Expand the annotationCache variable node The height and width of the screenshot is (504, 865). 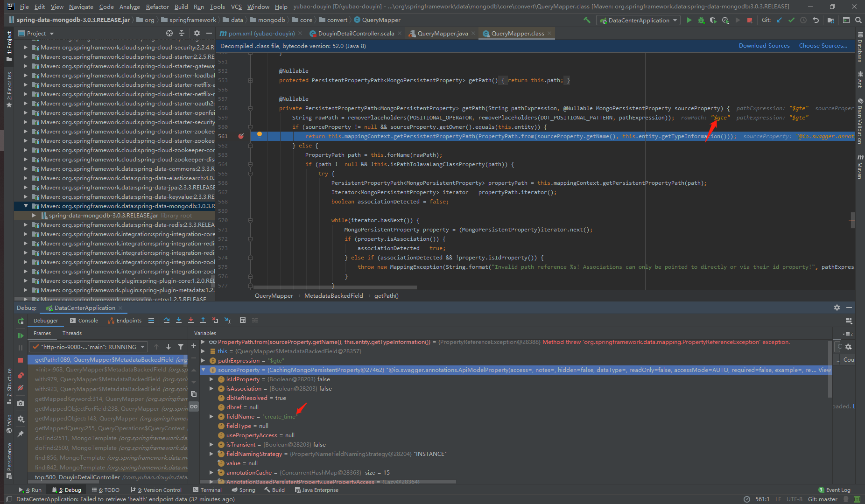pos(211,472)
